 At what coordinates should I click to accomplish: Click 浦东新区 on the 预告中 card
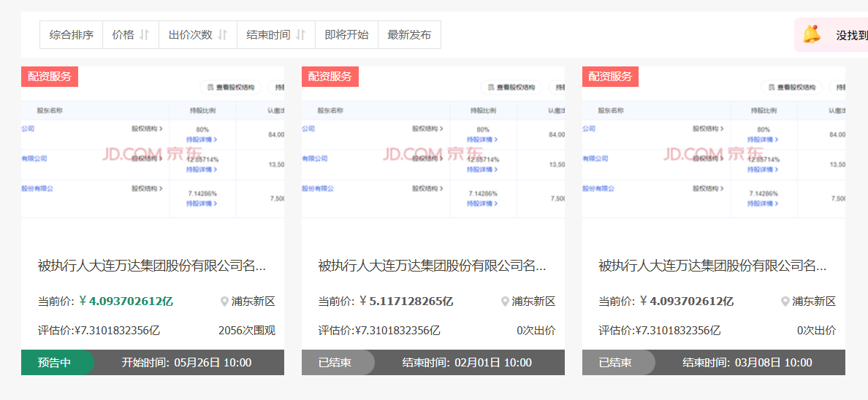(253, 301)
